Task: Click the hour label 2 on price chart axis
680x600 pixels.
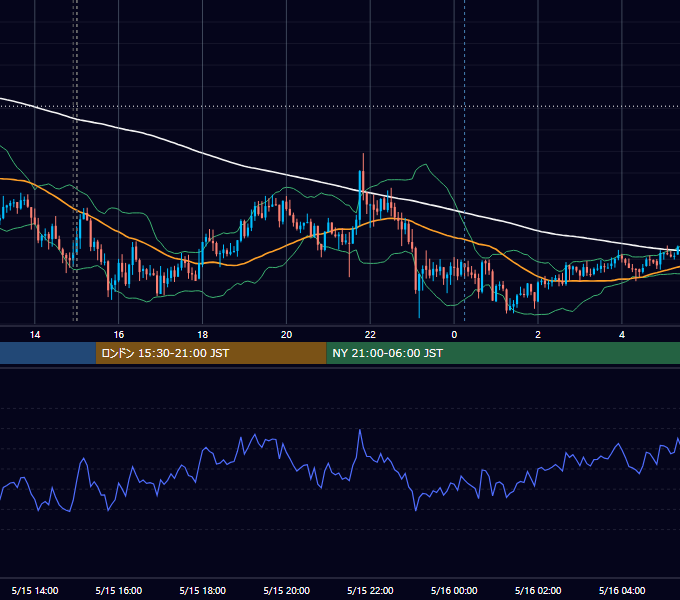Action: click(538, 334)
